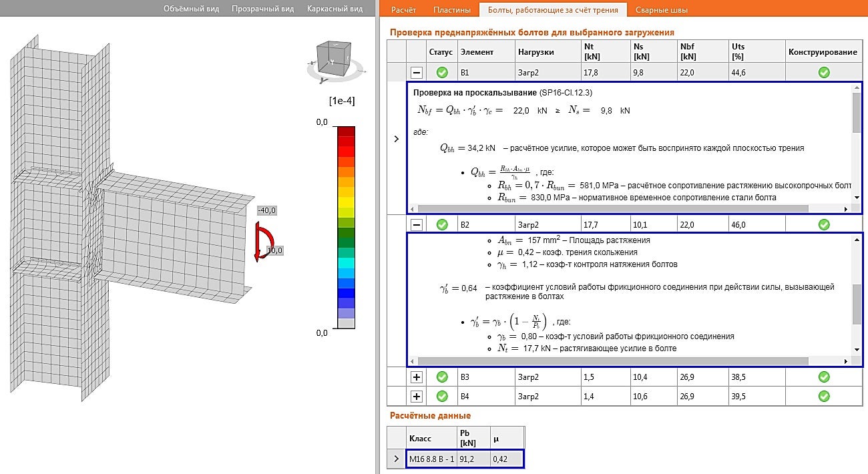Expand the B3 bolt row details
The image size is (868, 474).
[x=417, y=377]
